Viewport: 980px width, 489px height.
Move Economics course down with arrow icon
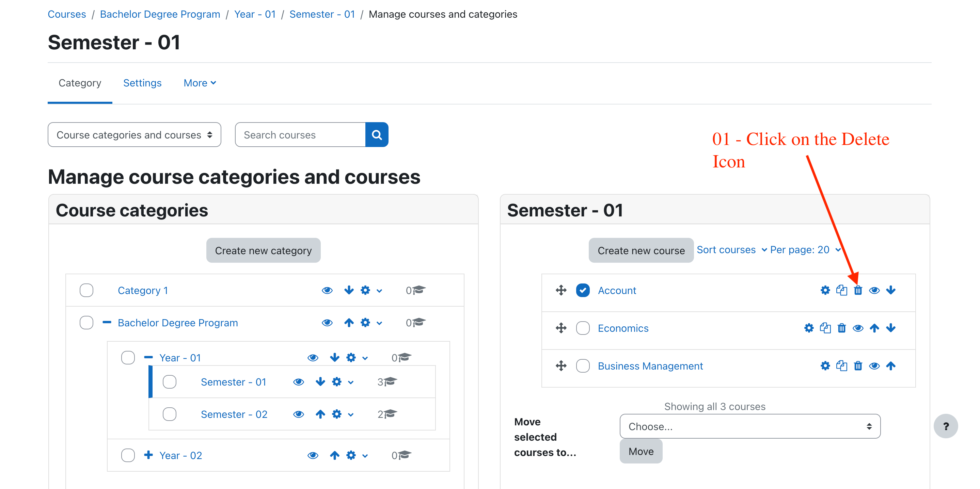890,328
